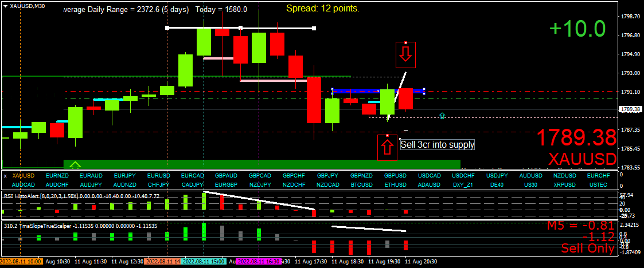The height and width of the screenshot is (268, 644).
Task: Click the green up arrow on support zone
Action: [75, 165]
